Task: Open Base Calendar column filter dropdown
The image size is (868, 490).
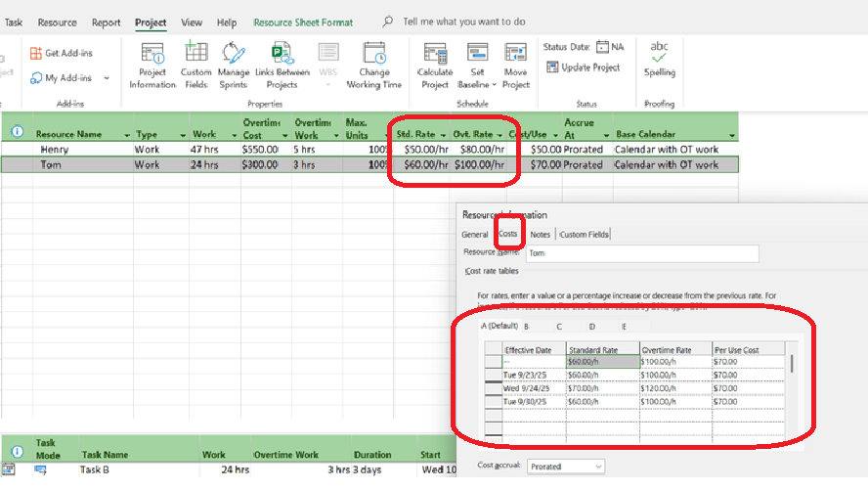Action: tap(732, 135)
